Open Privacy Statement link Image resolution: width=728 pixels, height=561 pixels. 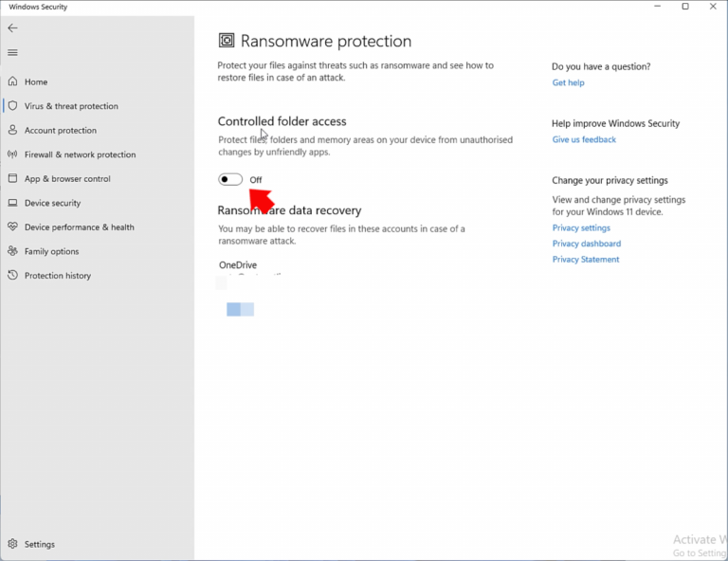(x=586, y=260)
